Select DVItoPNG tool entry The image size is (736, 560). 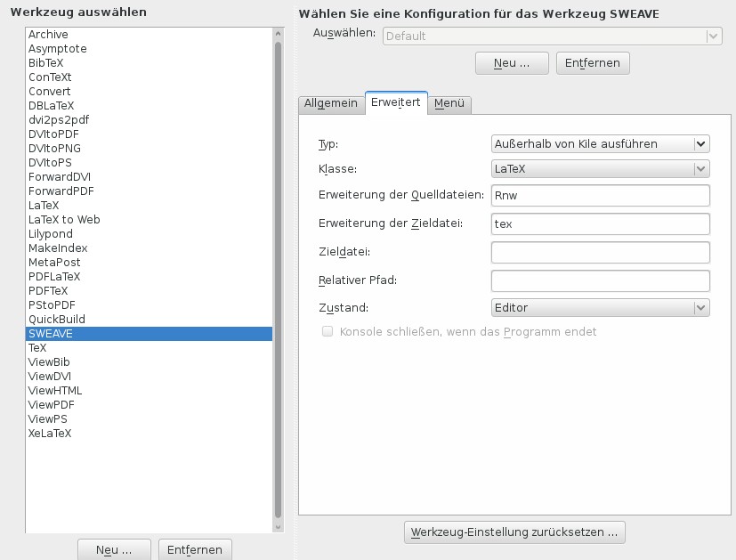149,149
